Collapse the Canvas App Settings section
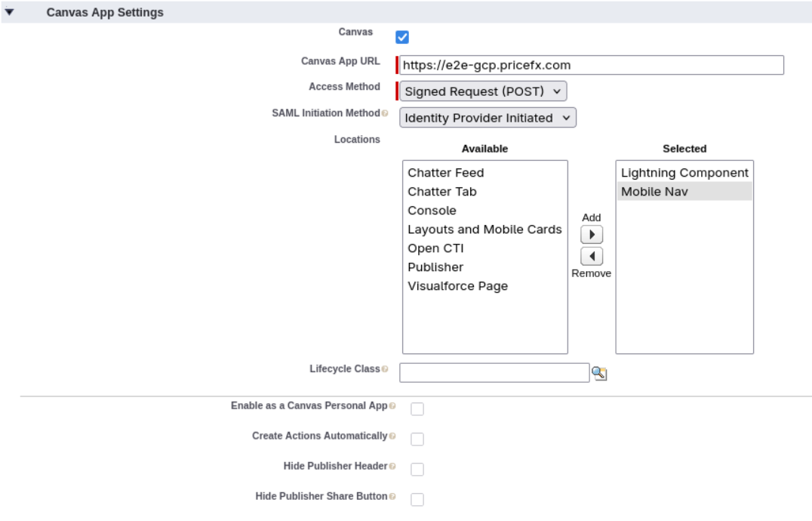Image resolution: width=812 pixels, height=521 pixels. pos(9,13)
